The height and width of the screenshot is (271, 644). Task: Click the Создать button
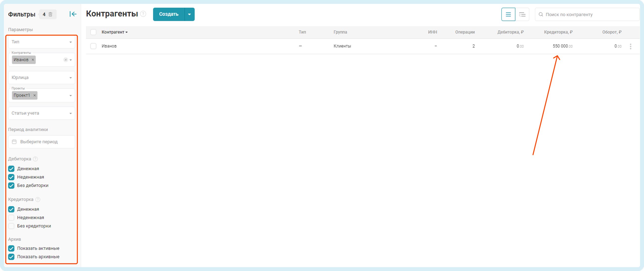coord(169,15)
